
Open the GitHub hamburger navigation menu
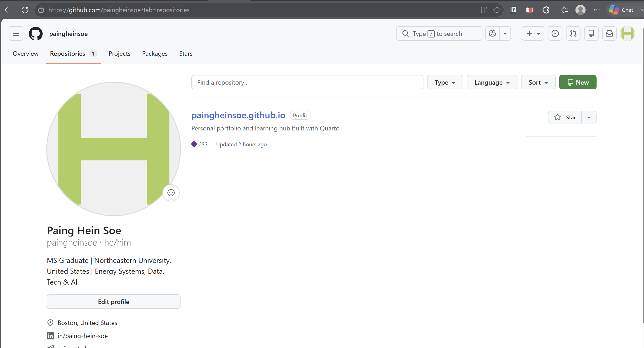click(x=16, y=33)
